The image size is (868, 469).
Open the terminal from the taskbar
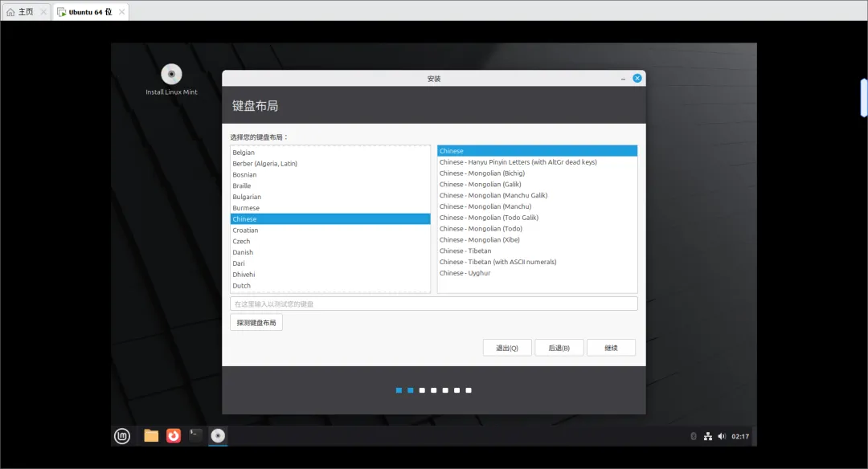tap(194, 436)
